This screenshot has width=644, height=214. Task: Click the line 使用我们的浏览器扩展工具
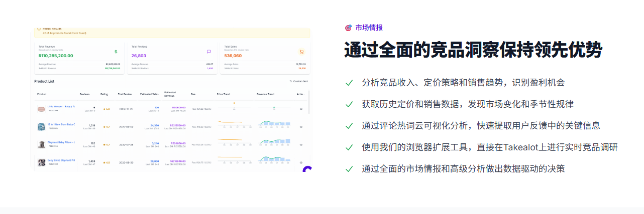(x=489, y=147)
